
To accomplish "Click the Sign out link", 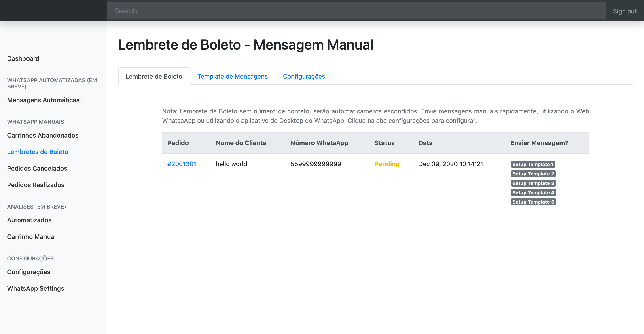I will point(625,11).
